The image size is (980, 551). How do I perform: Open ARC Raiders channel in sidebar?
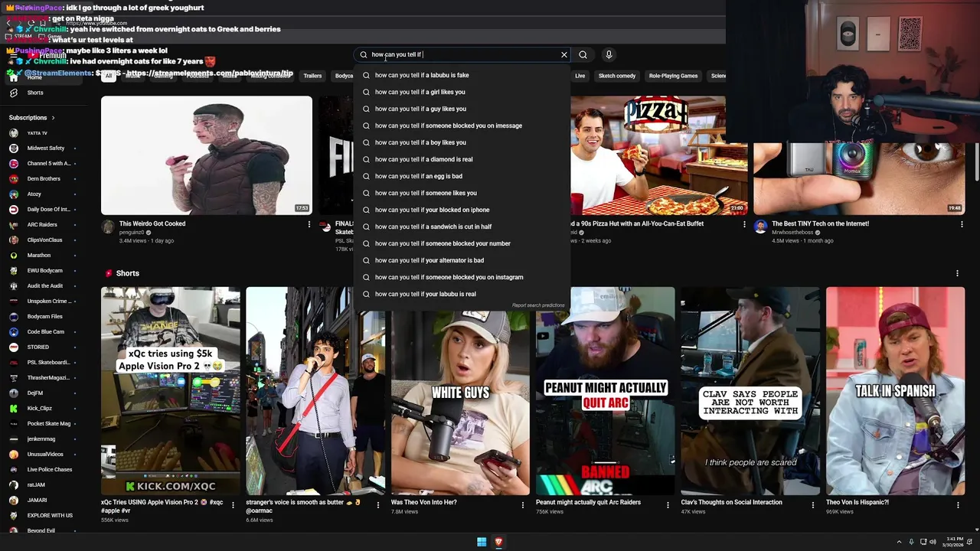coord(43,225)
